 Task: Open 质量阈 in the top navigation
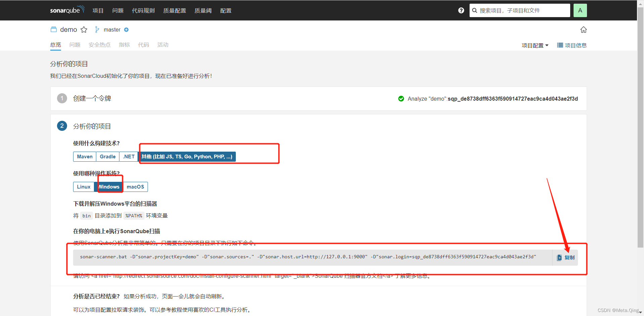click(x=203, y=10)
